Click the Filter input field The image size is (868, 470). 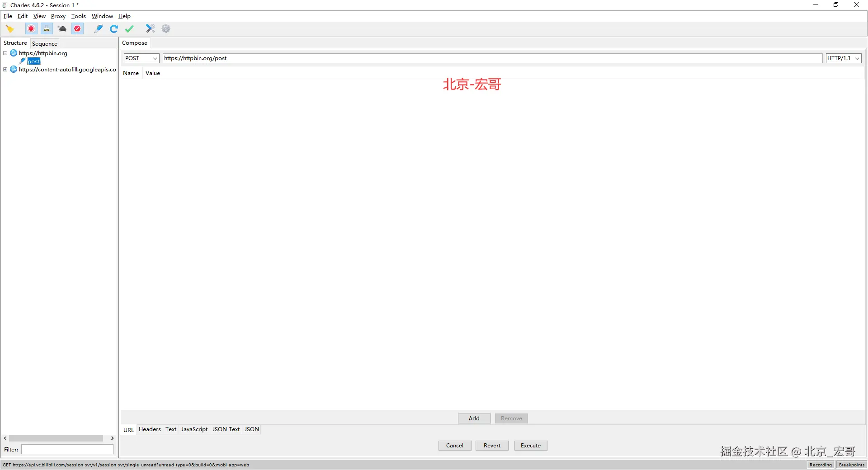click(x=67, y=450)
